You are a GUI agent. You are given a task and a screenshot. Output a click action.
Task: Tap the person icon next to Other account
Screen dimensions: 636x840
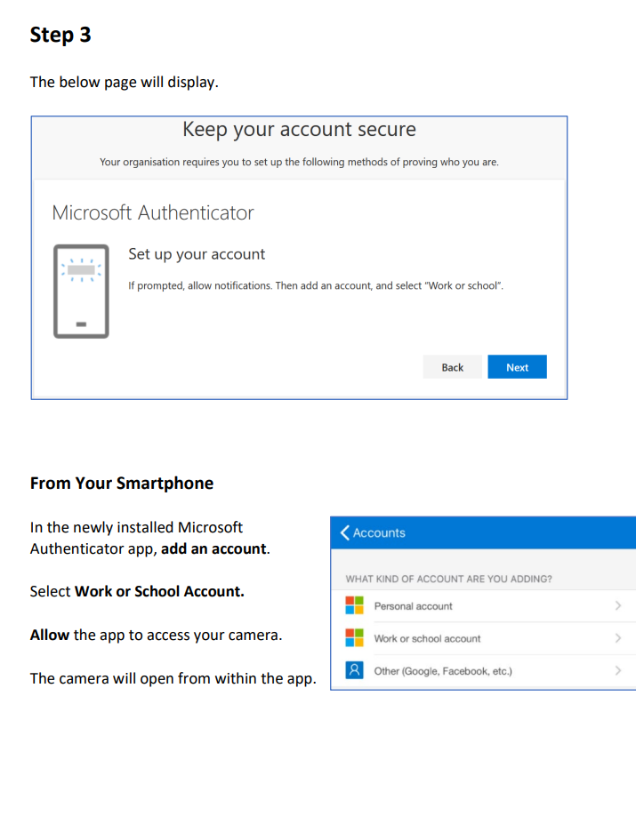click(354, 670)
